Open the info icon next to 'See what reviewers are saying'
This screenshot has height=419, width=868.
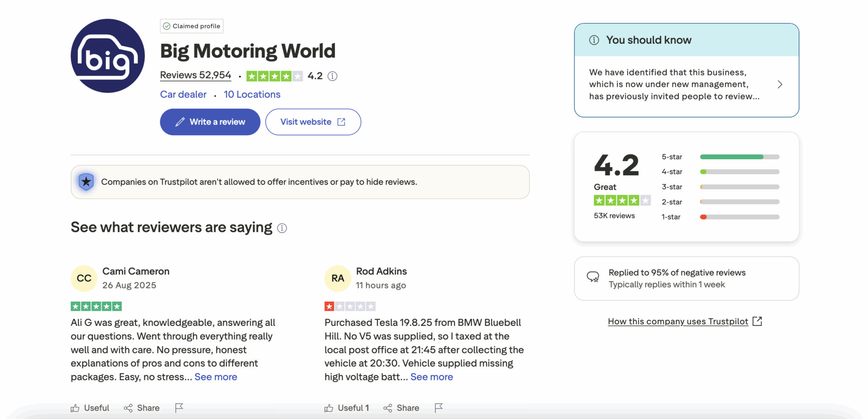(282, 228)
